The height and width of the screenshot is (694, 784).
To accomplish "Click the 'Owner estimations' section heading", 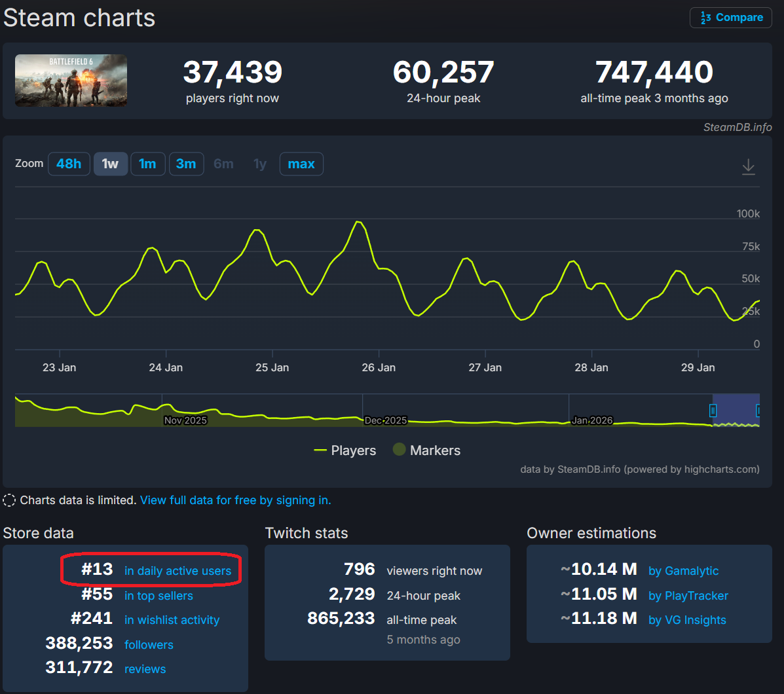I will click(x=591, y=533).
